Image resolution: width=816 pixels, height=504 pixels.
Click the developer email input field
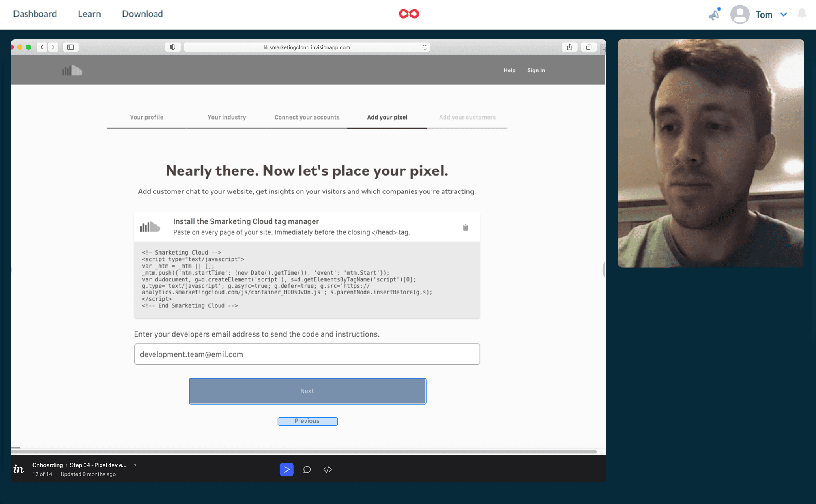307,354
